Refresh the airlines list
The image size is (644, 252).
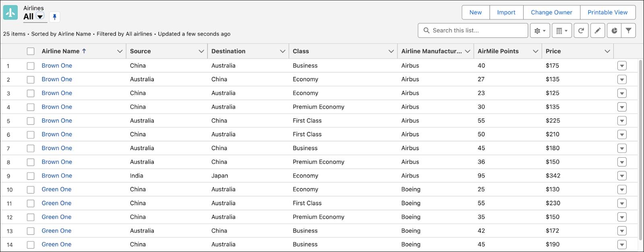click(x=581, y=31)
